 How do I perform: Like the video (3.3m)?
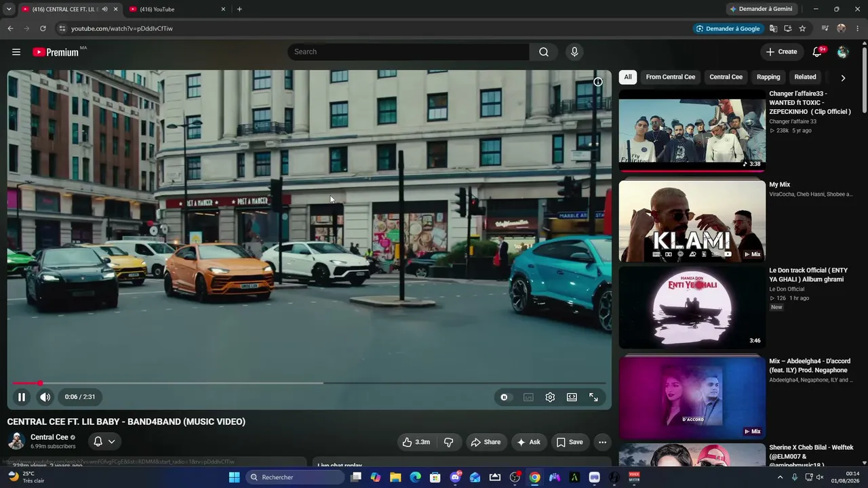pyautogui.click(x=416, y=442)
